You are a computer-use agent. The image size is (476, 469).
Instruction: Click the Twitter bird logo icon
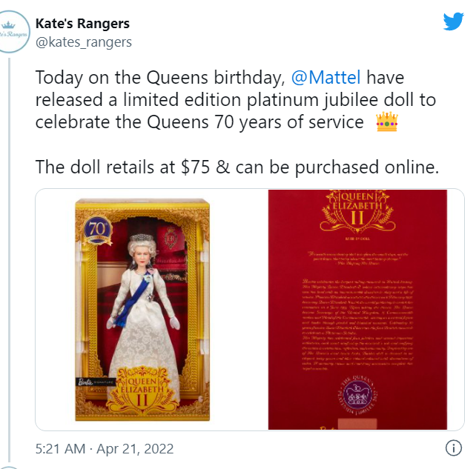[453, 21]
